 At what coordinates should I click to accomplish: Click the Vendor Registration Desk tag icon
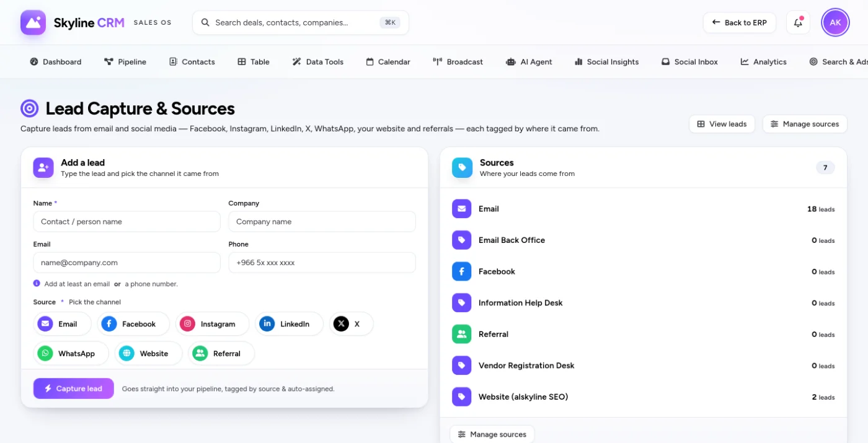462,366
